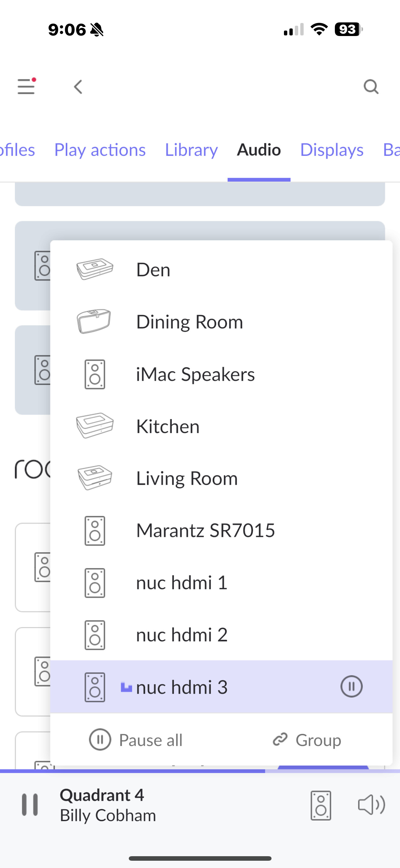Select Marantz SR7015 zone
This screenshot has width=400, height=868.
(x=221, y=530)
